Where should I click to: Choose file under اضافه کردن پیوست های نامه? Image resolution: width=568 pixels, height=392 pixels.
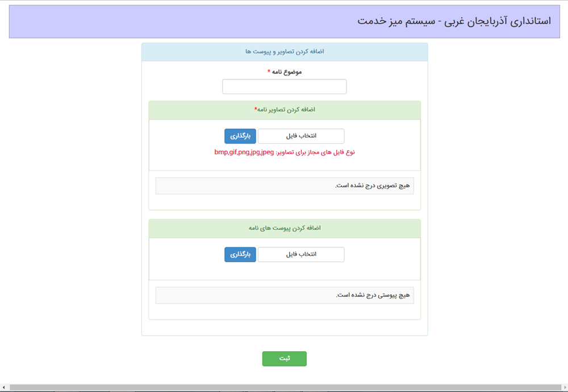pyautogui.click(x=301, y=255)
